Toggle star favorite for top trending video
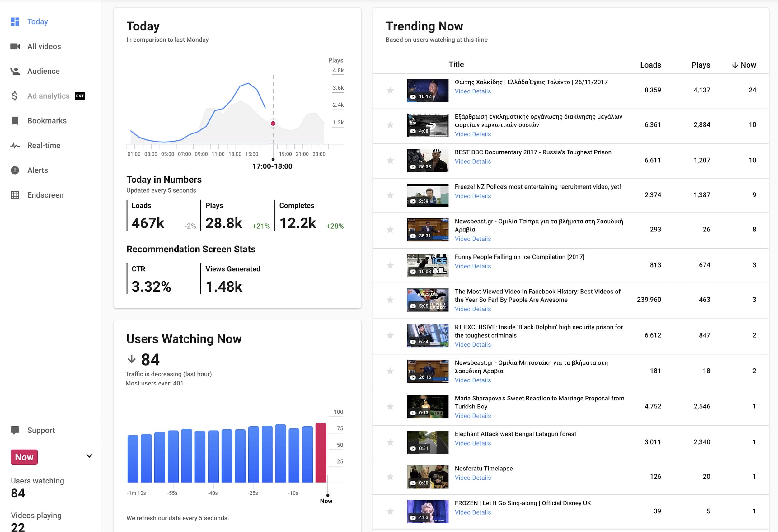This screenshot has height=532, width=778. (x=391, y=90)
